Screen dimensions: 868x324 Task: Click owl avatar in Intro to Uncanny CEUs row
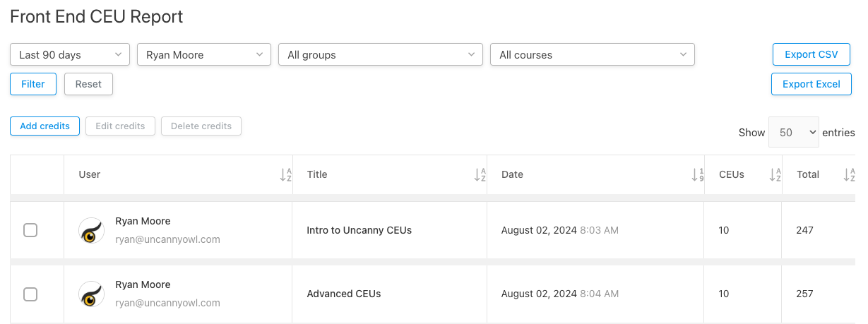point(92,230)
